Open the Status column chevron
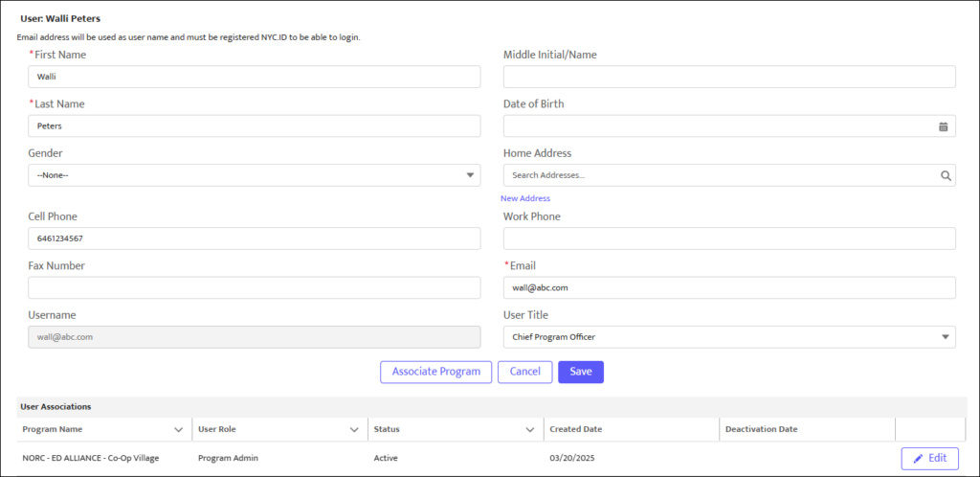Image resolution: width=980 pixels, height=477 pixels. point(530,429)
